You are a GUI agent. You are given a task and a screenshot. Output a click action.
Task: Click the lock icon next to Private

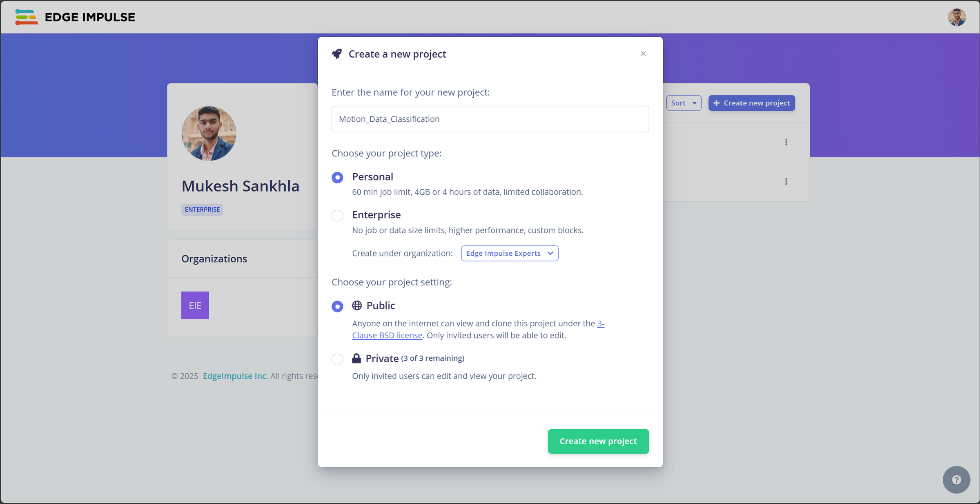pos(356,358)
